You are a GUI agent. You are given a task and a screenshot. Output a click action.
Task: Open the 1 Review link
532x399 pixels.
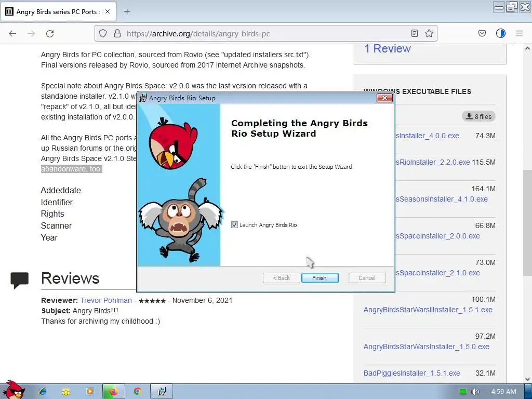coord(387,48)
